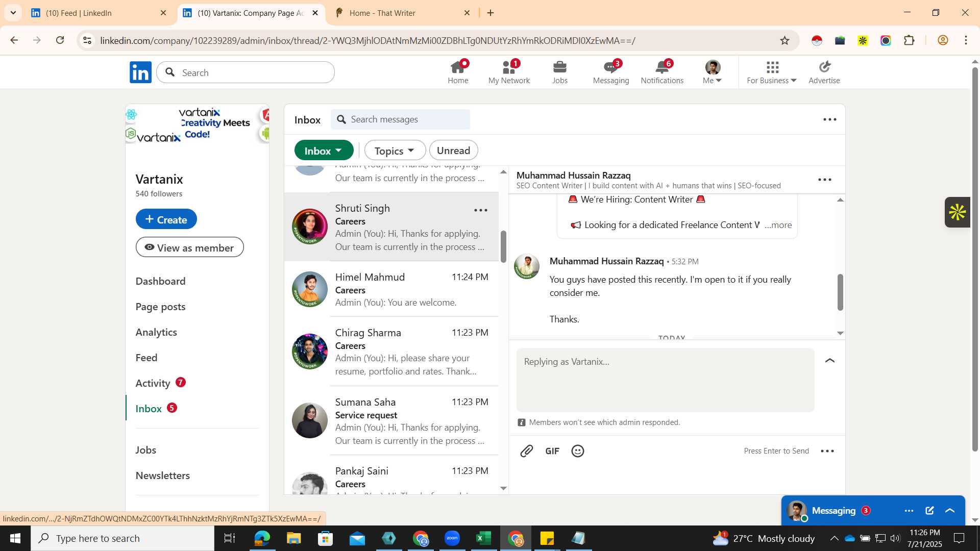Viewport: 980px width, 551px height.
Task: Open Messaging icon in top nav
Action: pyautogui.click(x=611, y=72)
